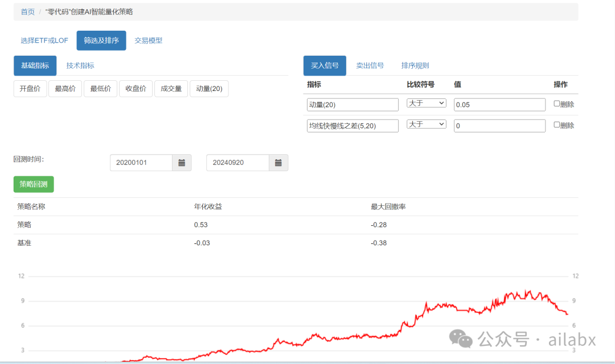Viewport: 615px width, 364px height.
Task: Select the 筛选及排序 tab
Action: [101, 40]
